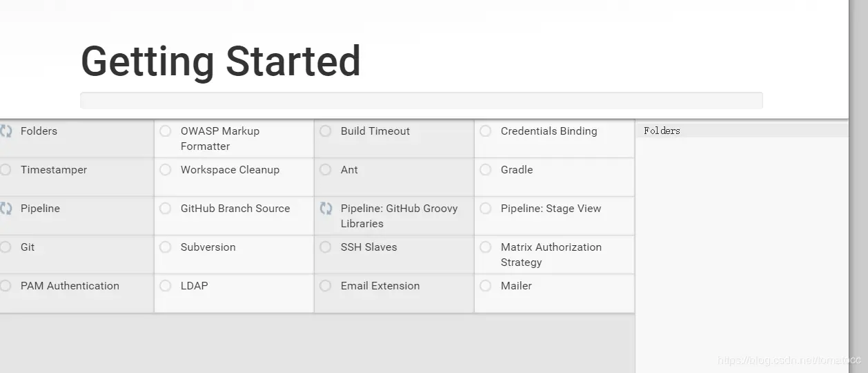868x373 pixels.
Task: Click the Matrix Authorization Strategy entry
Action: (x=551, y=254)
